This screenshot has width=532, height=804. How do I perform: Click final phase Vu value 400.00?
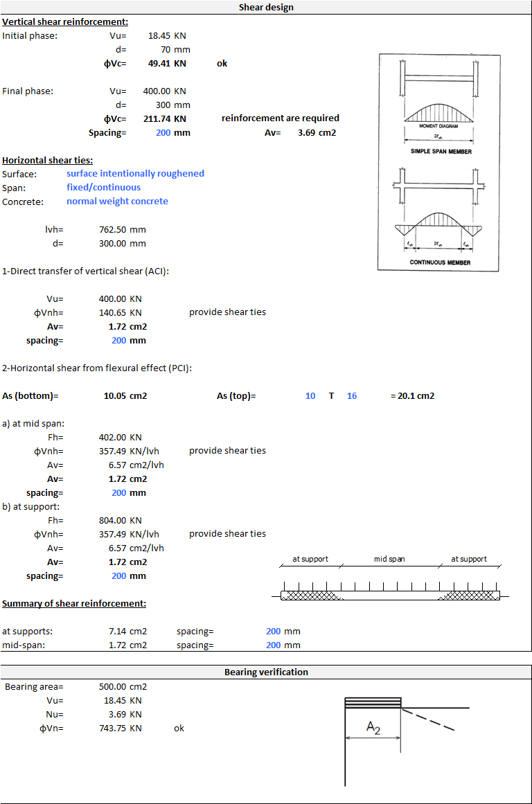[157, 91]
